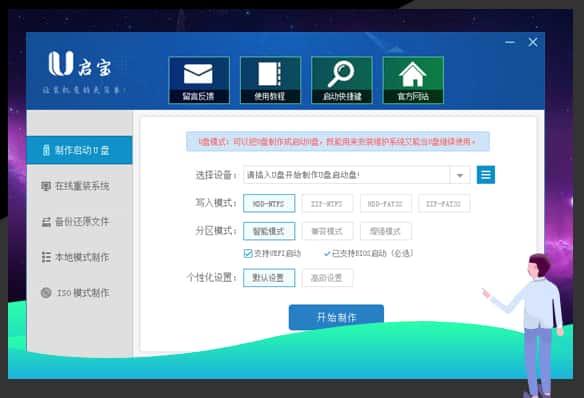The height and width of the screenshot is (398, 584).
Task: Click the 个性化设置 label
Action: click(x=212, y=277)
